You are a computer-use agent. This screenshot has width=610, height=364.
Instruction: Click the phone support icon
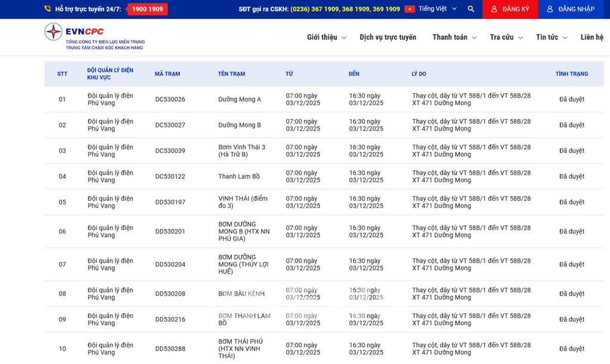click(x=48, y=9)
